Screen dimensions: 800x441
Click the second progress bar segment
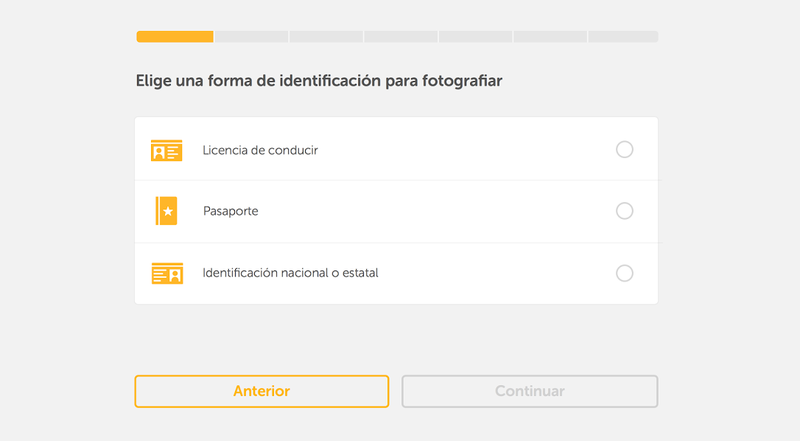252,37
